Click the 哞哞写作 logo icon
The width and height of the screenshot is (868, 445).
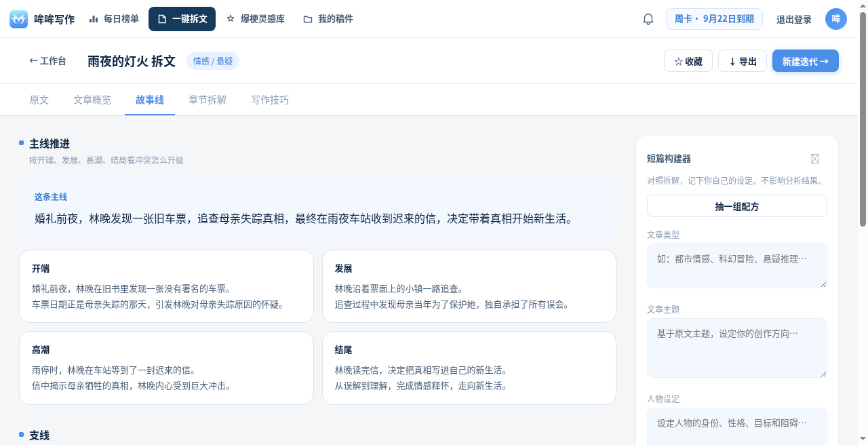tap(19, 19)
